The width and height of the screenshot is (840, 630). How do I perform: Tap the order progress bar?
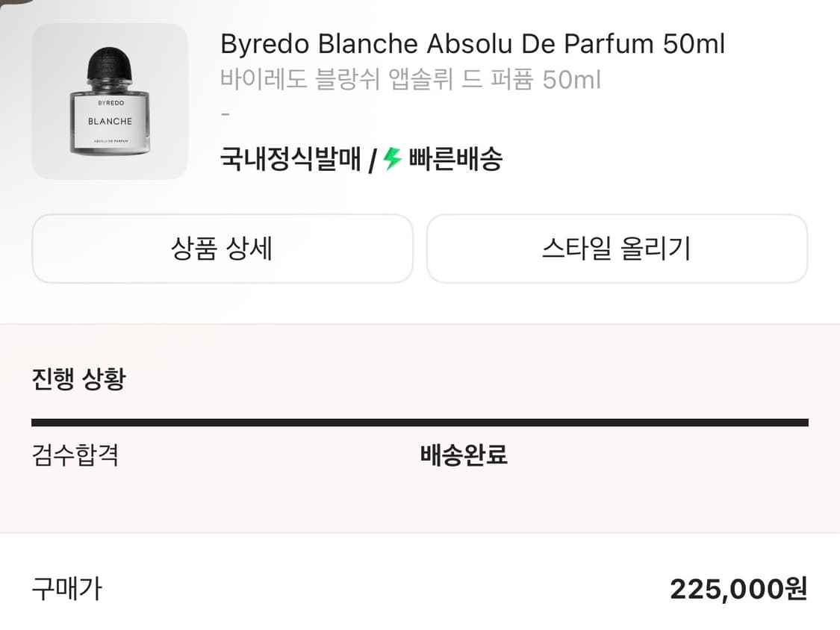pyautogui.click(x=418, y=421)
